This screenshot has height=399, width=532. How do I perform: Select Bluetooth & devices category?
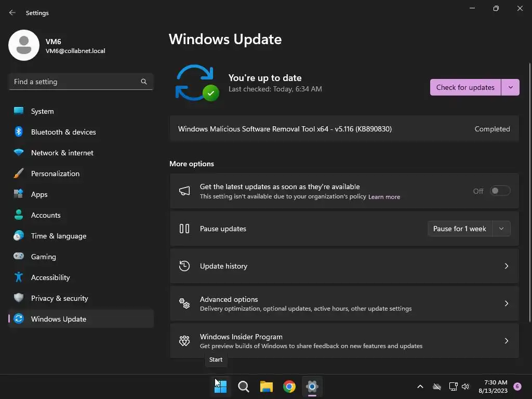[x=81, y=131]
